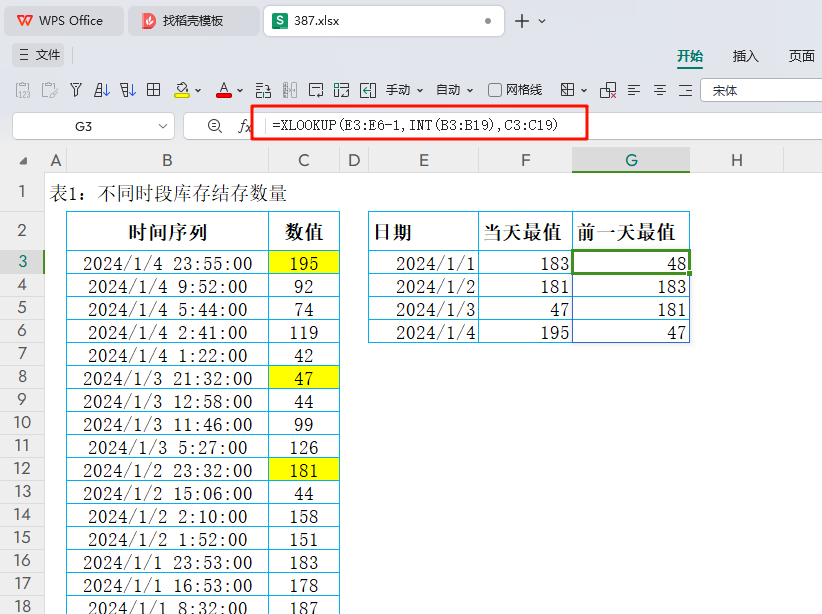Switch to the 开始 tab
Image resolution: width=822 pixels, height=614 pixels.
point(689,56)
